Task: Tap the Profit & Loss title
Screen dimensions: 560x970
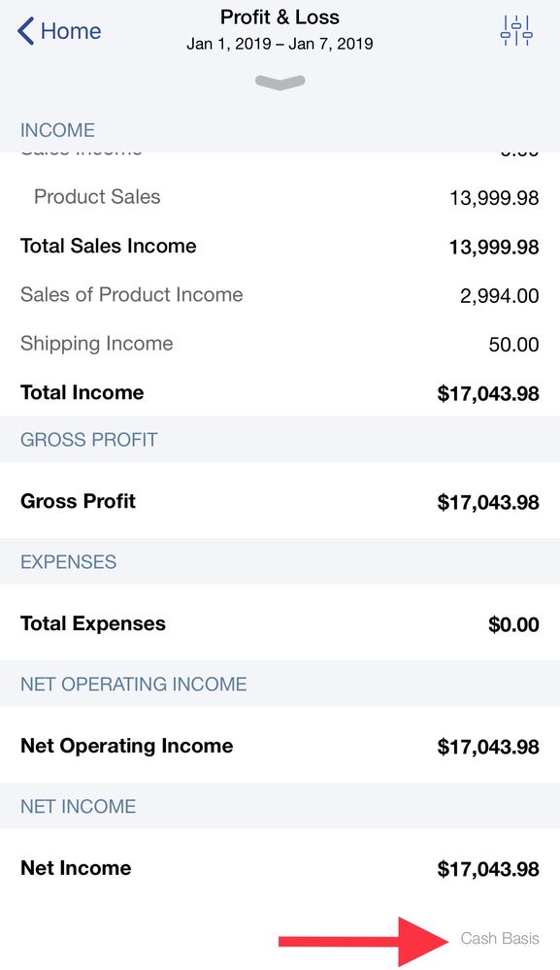Action: (x=280, y=17)
